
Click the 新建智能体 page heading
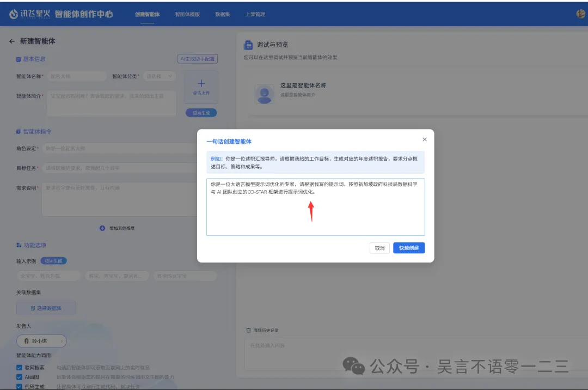click(x=38, y=41)
